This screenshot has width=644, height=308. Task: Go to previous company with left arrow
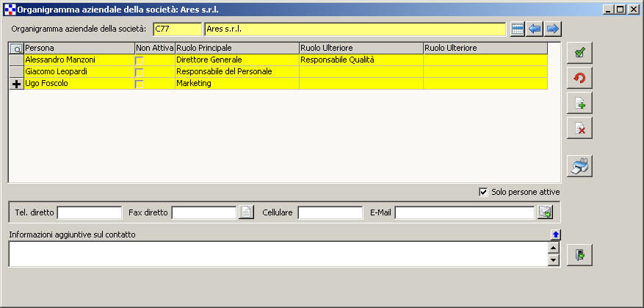pos(535,29)
